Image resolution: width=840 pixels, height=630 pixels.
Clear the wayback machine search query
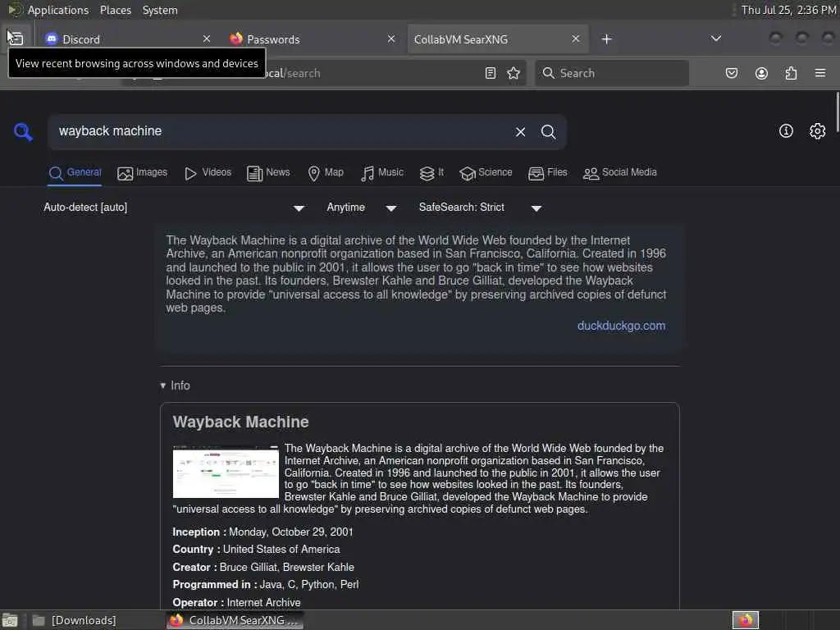(x=520, y=132)
